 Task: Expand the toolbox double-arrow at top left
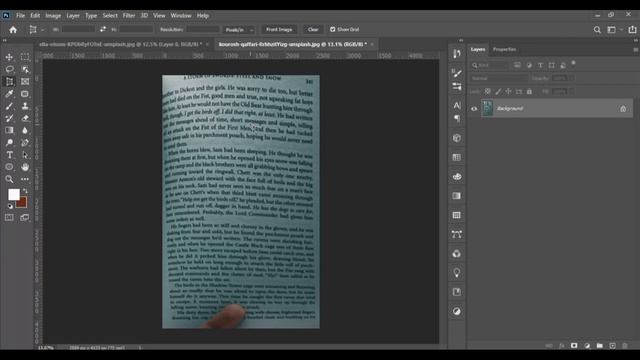pos(4,40)
